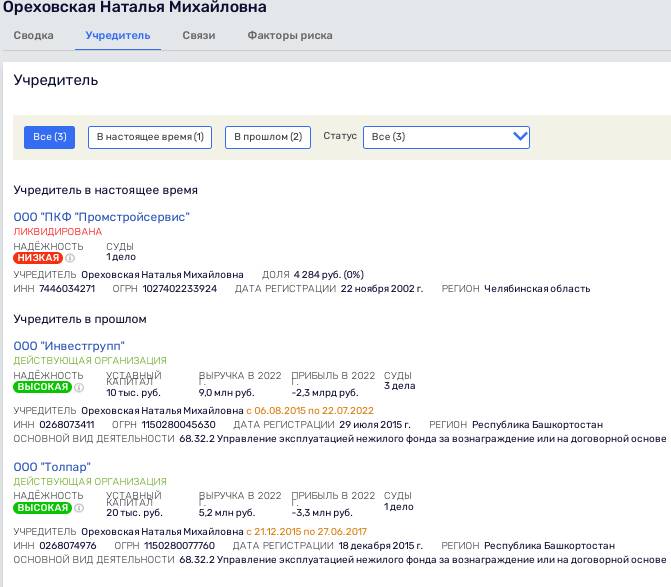Click info icon next to НИЗКАЯ reliability
This screenshot has width=671, height=587.
click(70, 258)
